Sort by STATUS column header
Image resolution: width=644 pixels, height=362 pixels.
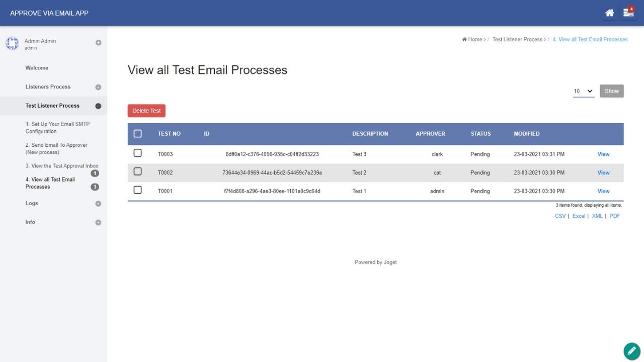[480, 134]
